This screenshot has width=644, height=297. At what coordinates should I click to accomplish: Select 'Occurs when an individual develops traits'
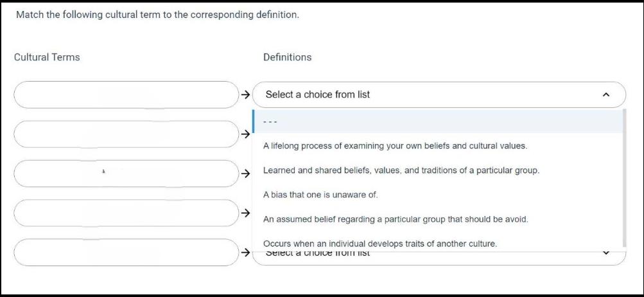click(x=380, y=244)
